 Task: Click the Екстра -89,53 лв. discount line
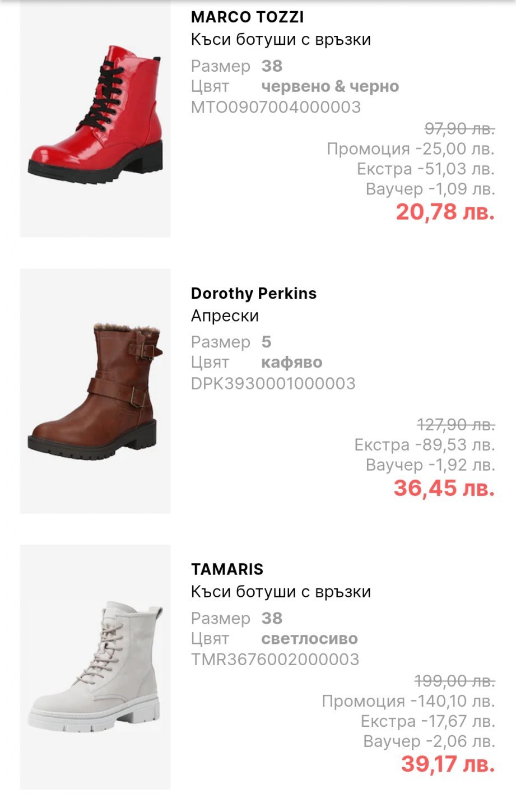[x=424, y=445]
